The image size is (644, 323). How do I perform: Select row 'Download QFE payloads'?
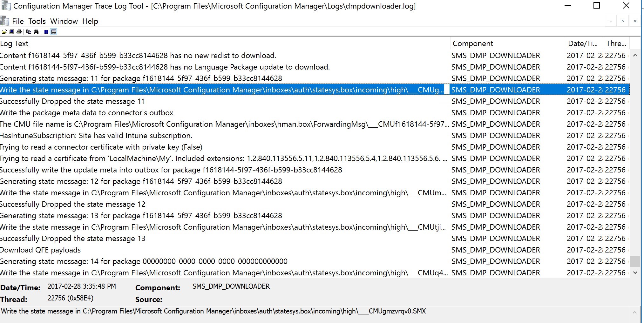tap(315, 250)
